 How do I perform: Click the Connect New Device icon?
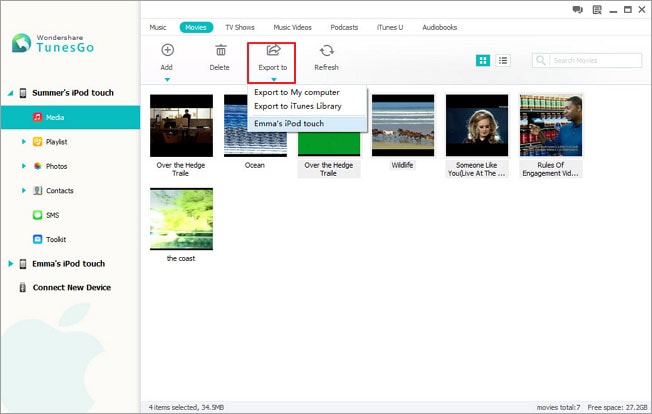tap(23, 287)
